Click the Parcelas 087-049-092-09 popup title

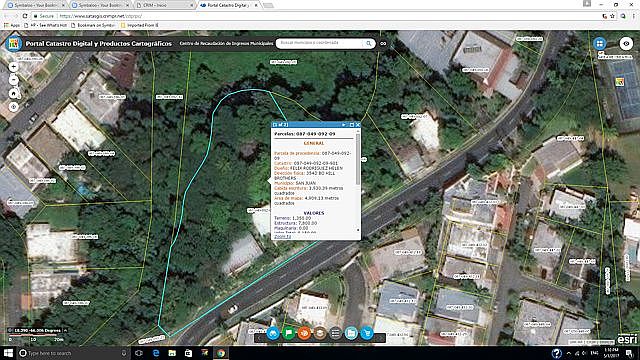point(304,133)
